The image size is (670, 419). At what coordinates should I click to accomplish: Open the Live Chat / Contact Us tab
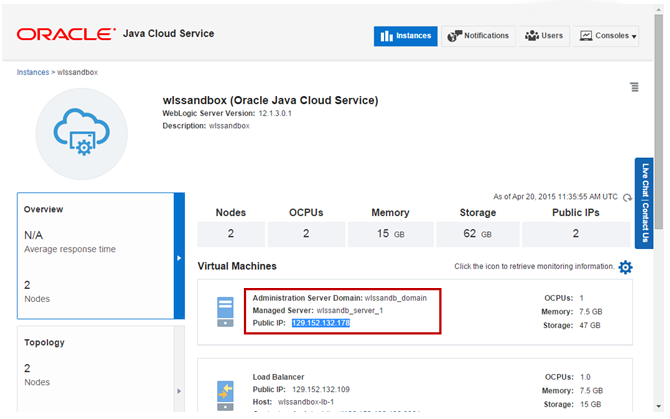pos(645,203)
